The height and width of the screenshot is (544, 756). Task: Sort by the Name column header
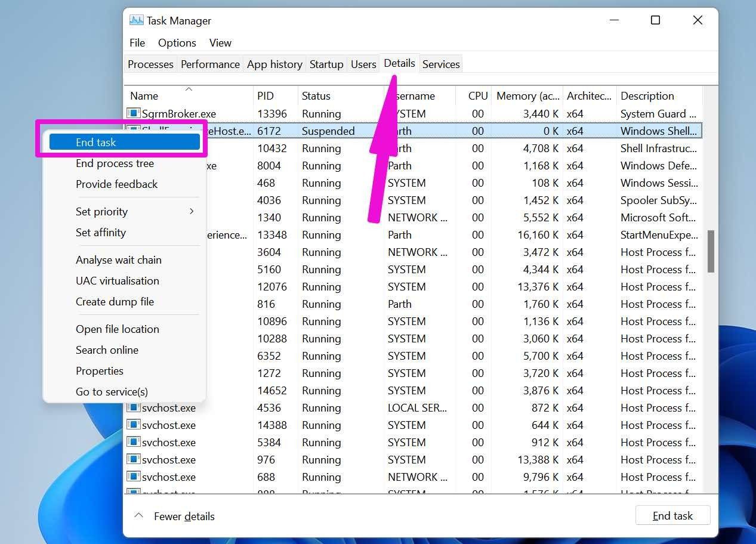(x=189, y=95)
